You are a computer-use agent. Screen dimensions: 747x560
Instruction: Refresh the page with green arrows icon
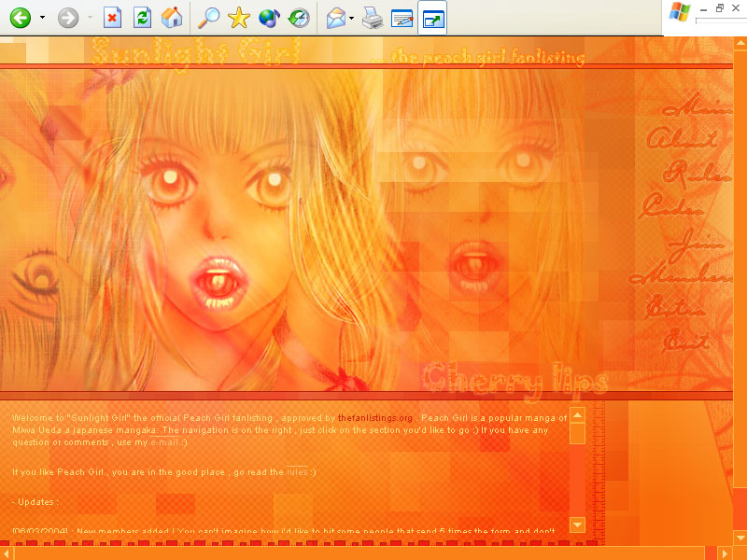coord(142,18)
